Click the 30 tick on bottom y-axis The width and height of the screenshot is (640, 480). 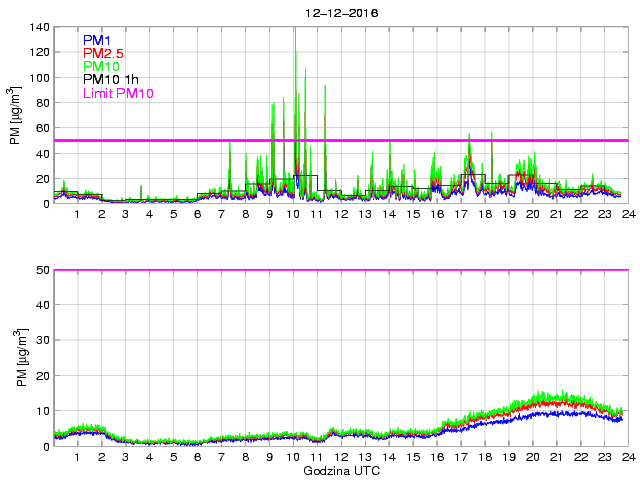pyautogui.click(x=41, y=340)
